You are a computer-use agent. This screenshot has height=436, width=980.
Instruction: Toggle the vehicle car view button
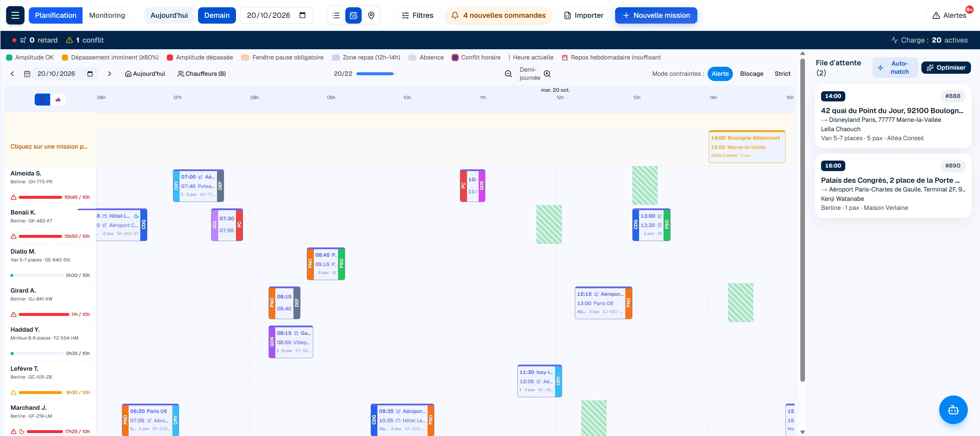(x=58, y=100)
